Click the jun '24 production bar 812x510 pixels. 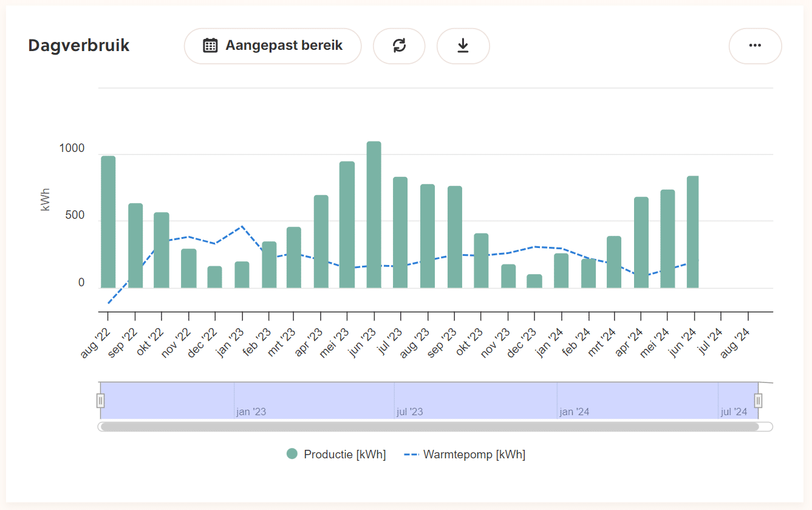[693, 232]
